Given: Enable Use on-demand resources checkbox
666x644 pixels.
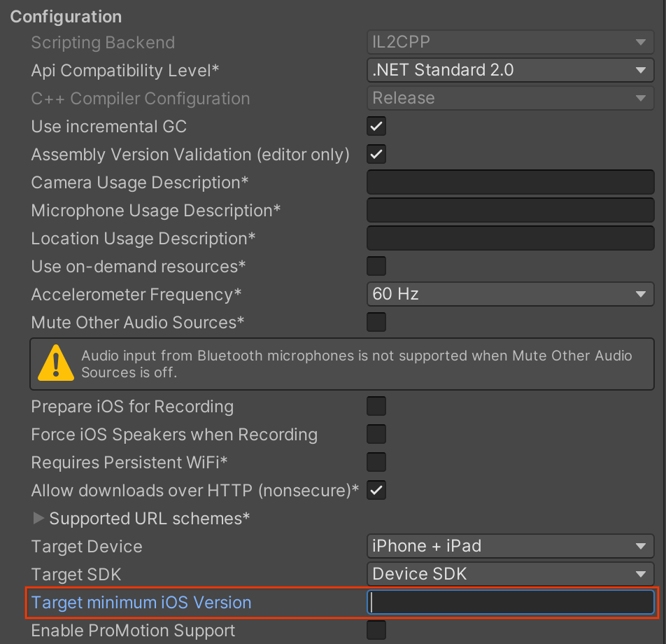Looking at the screenshot, I should (x=376, y=267).
